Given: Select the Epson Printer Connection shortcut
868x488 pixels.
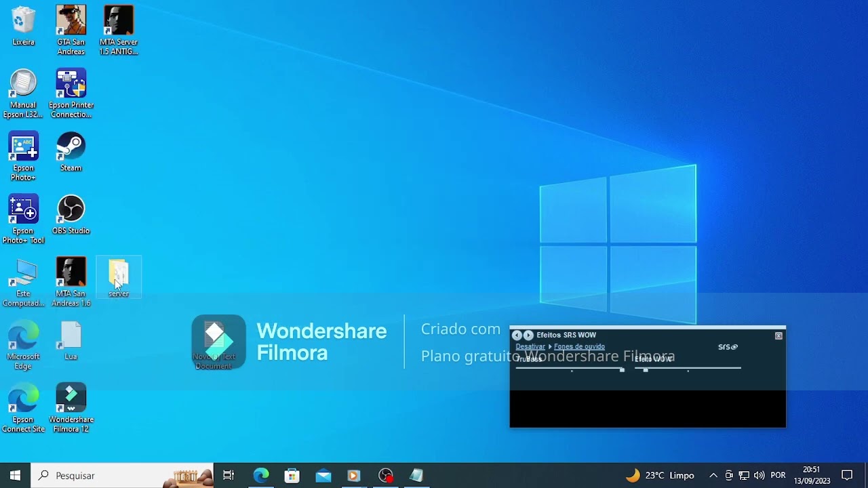Looking at the screenshot, I should coord(71,94).
